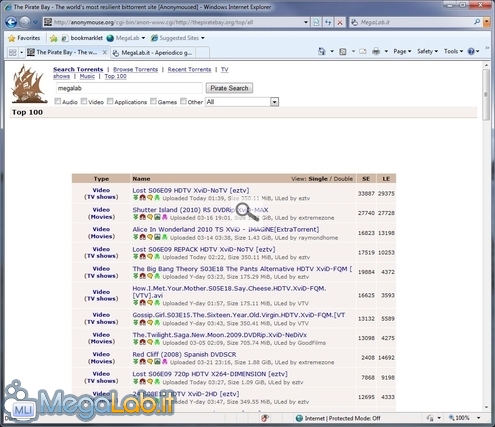The height and width of the screenshot is (427, 495).
Task: Open Browse Torrents link
Action: tap(135, 69)
